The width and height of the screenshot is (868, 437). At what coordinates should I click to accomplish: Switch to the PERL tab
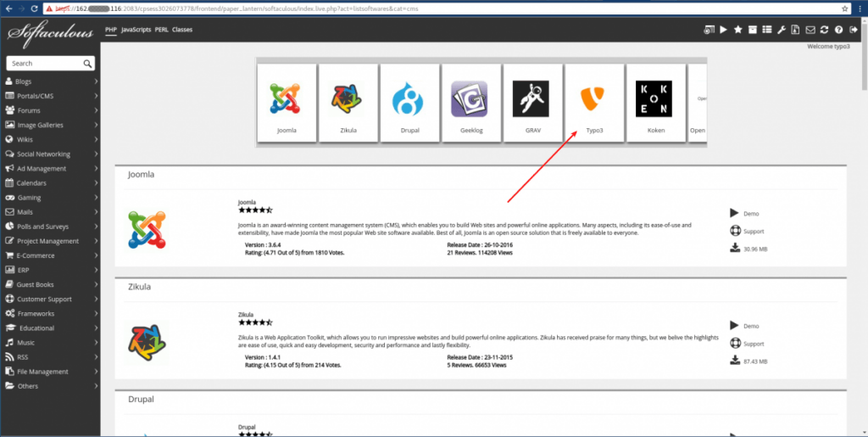pos(161,30)
